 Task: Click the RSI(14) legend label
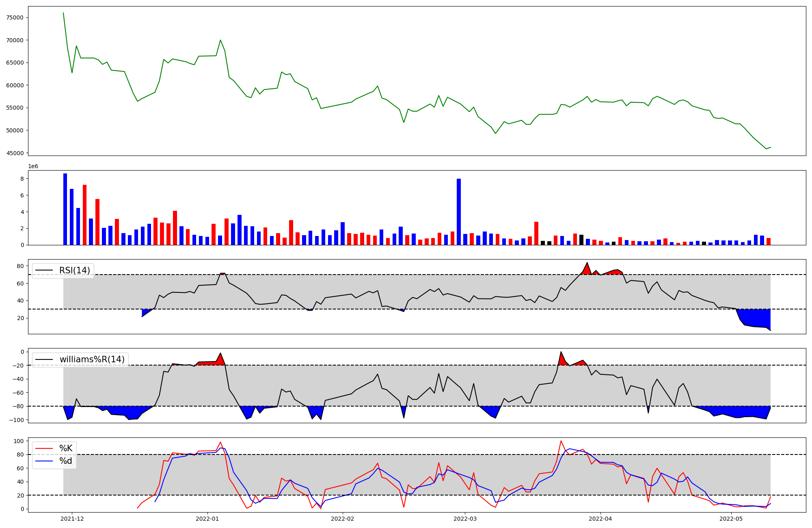point(74,270)
